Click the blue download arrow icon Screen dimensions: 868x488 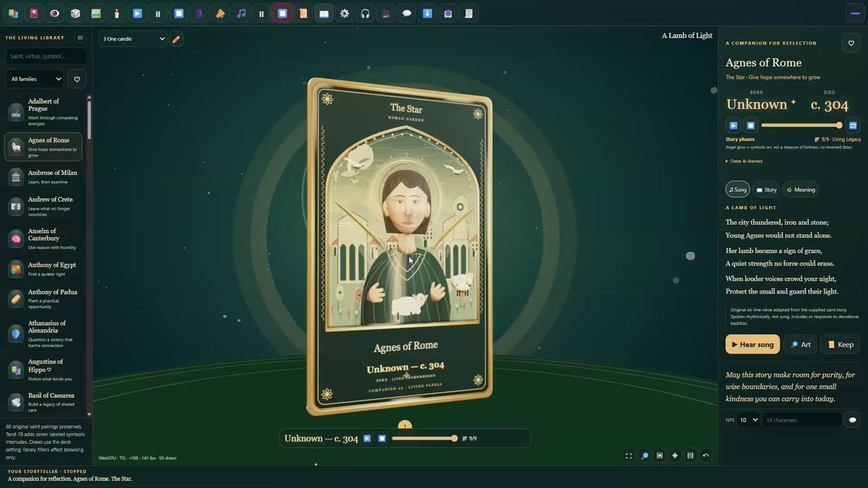[x=427, y=13]
